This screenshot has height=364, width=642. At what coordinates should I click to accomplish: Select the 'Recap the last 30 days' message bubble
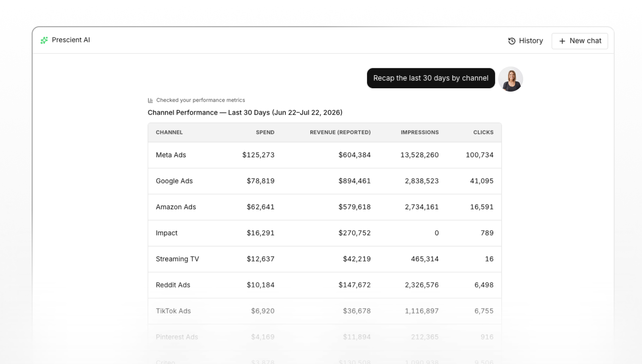pos(431,78)
